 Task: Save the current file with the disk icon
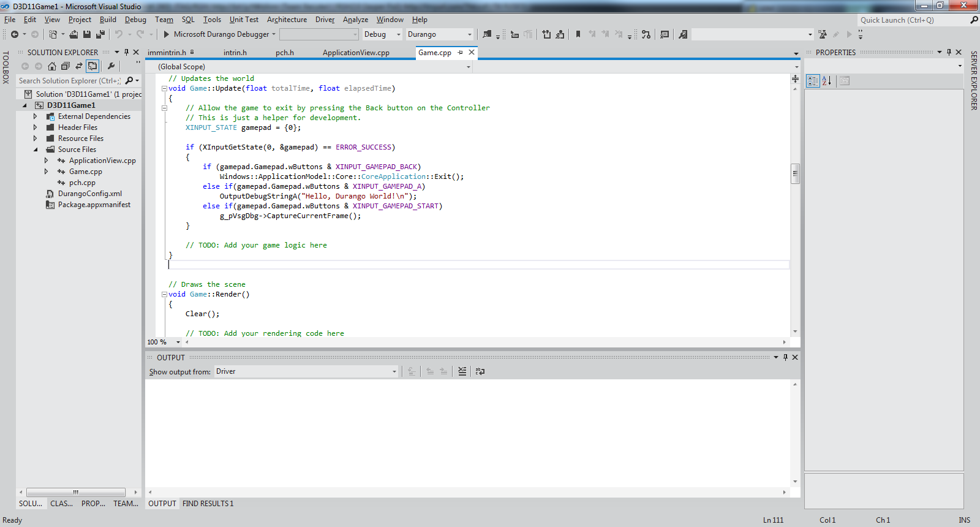(x=87, y=34)
